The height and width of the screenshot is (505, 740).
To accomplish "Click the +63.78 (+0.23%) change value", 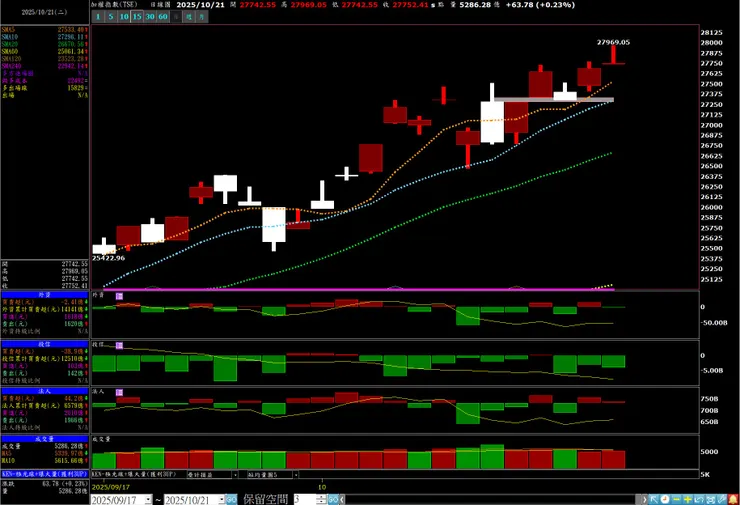I will 540,5.
